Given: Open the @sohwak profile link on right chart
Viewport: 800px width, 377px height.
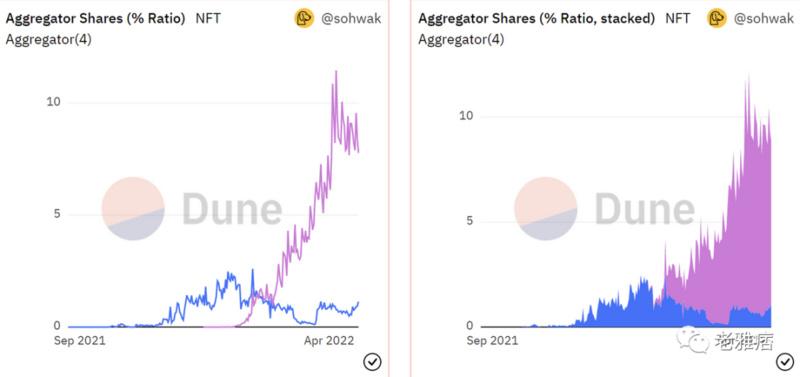Looking at the screenshot, I should [x=763, y=19].
